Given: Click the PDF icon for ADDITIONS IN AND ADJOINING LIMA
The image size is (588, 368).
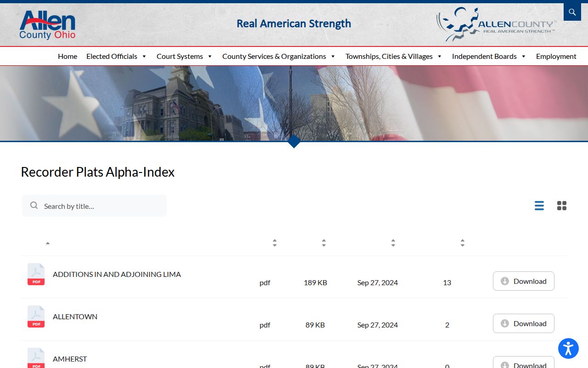Looking at the screenshot, I should 36,274.
